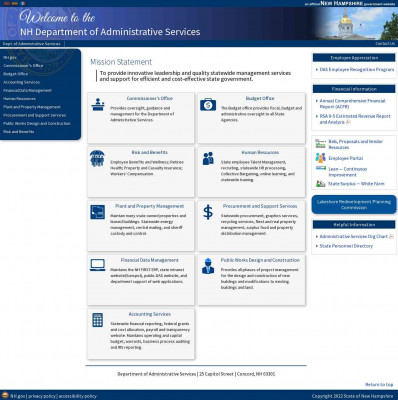Open Commissioner's Office in the sidebar menu
Image resolution: width=398 pixels, height=400 pixels.
[x=23, y=66]
